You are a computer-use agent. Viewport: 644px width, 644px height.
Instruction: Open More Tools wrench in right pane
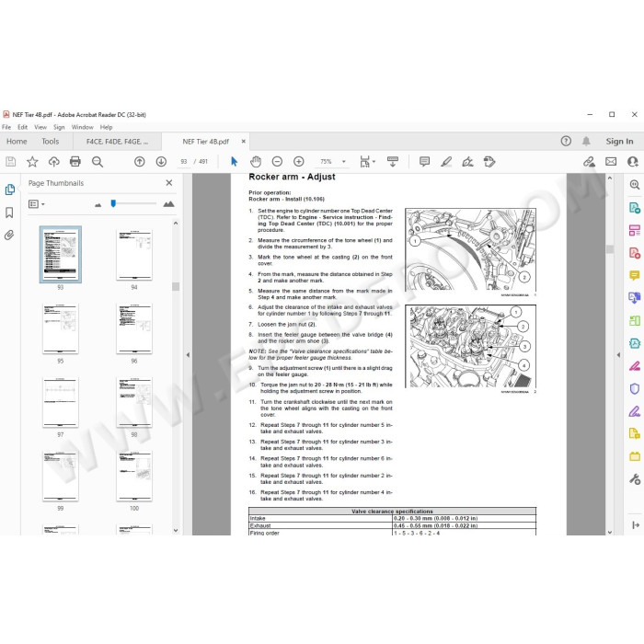click(x=634, y=479)
